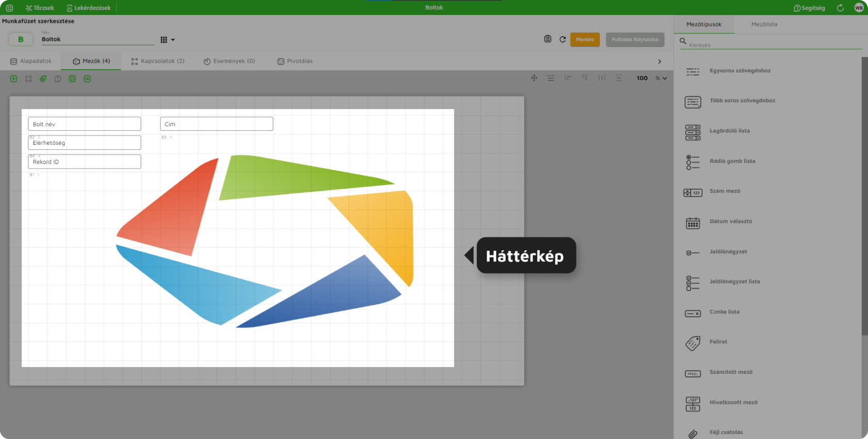Open the grid apps dropdown next to name
The width and height of the screenshot is (868, 439).
[x=167, y=40]
